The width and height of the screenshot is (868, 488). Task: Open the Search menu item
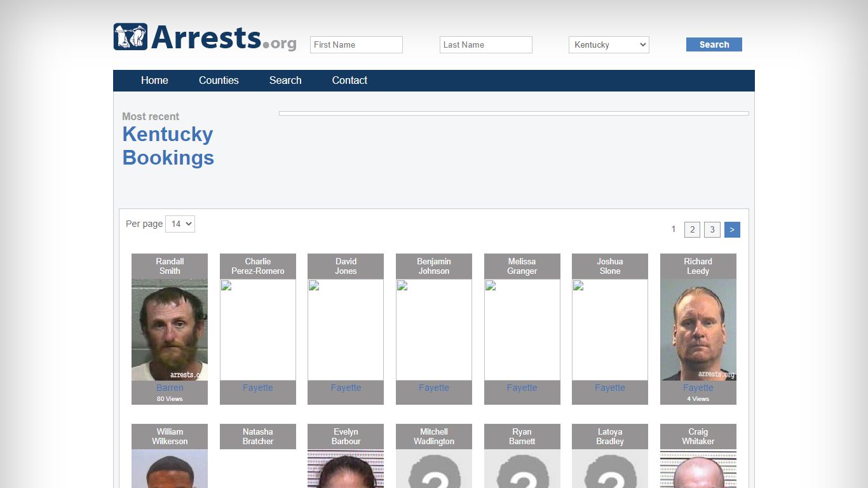(x=285, y=80)
